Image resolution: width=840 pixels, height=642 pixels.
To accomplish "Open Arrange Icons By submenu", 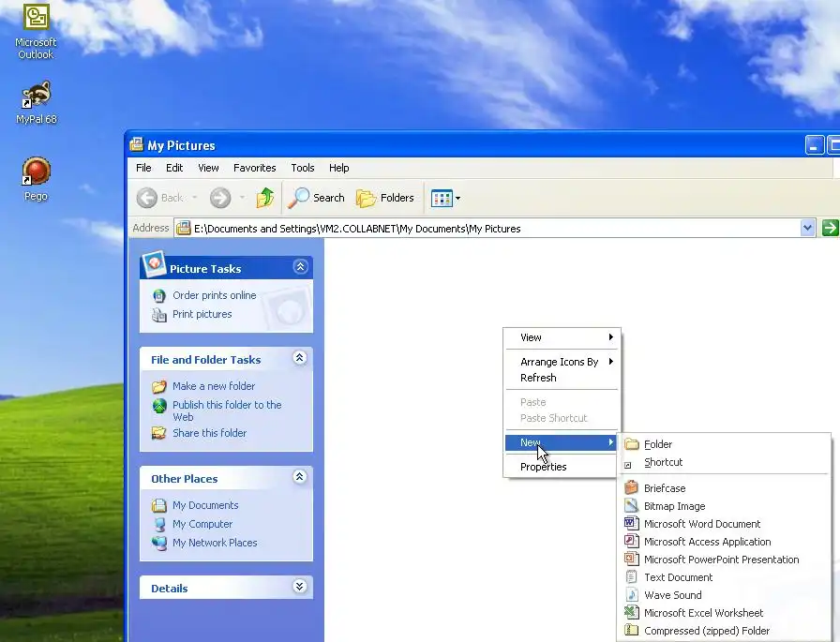I will pos(562,362).
